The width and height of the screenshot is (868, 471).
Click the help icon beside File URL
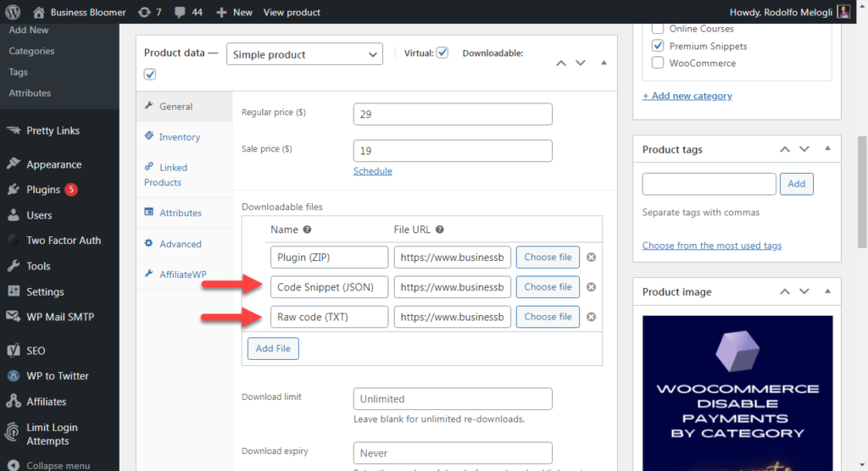click(x=440, y=230)
